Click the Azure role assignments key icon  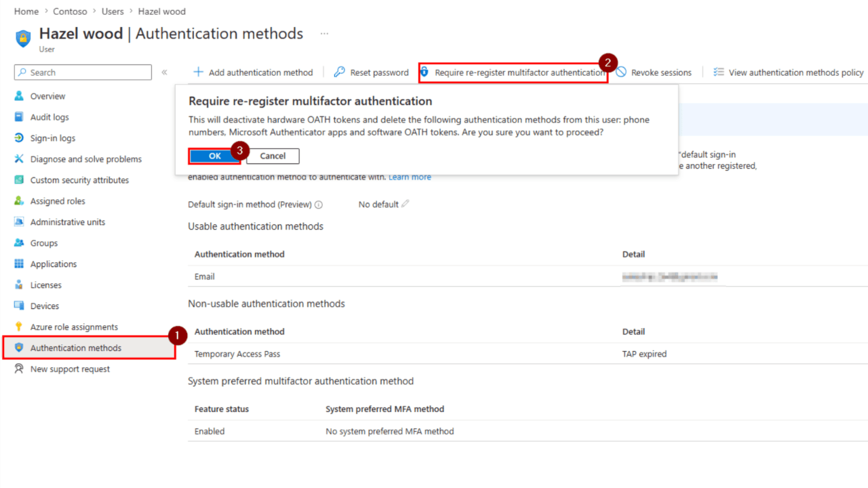point(19,327)
